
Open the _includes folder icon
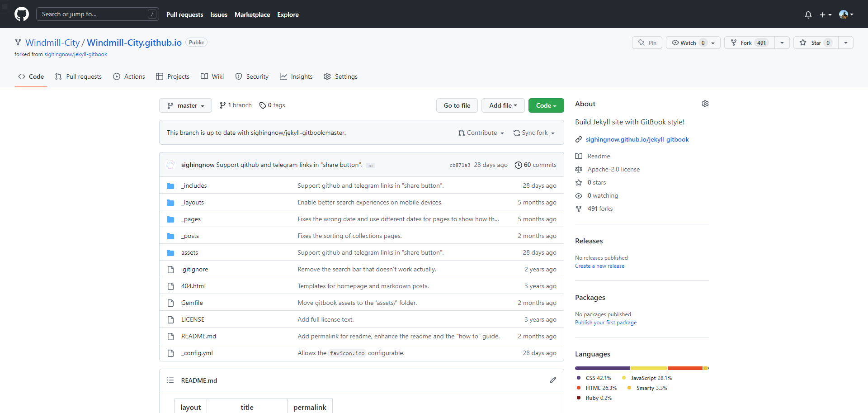click(170, 185)
